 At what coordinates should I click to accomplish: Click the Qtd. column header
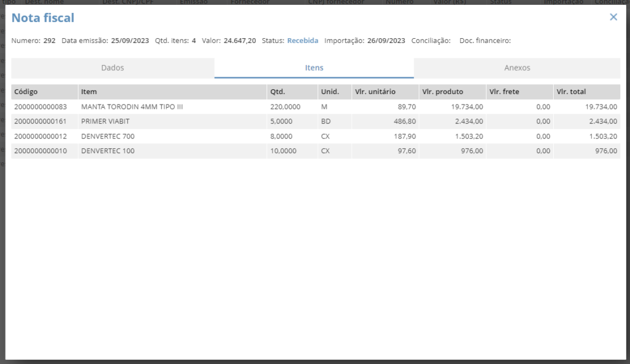point(292,92)
